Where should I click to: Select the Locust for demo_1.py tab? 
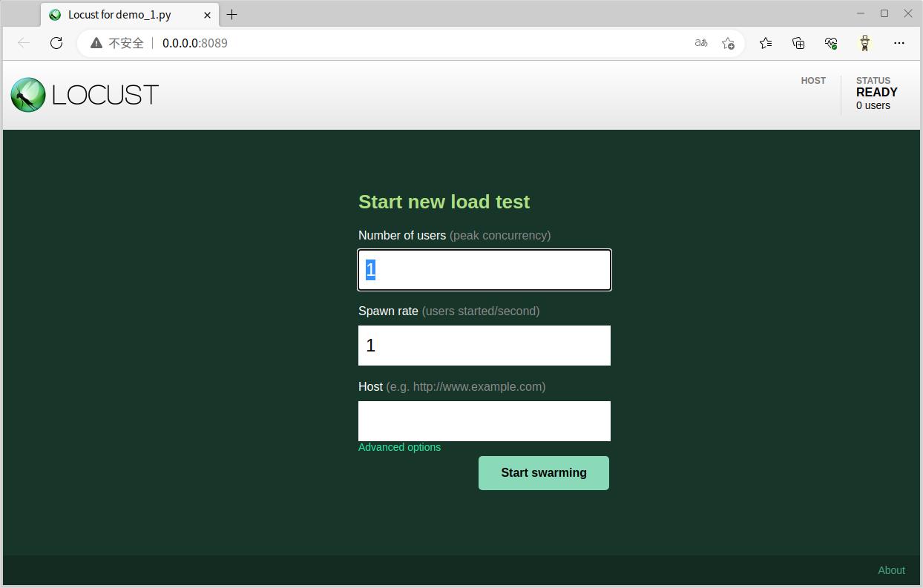point(119,15)
